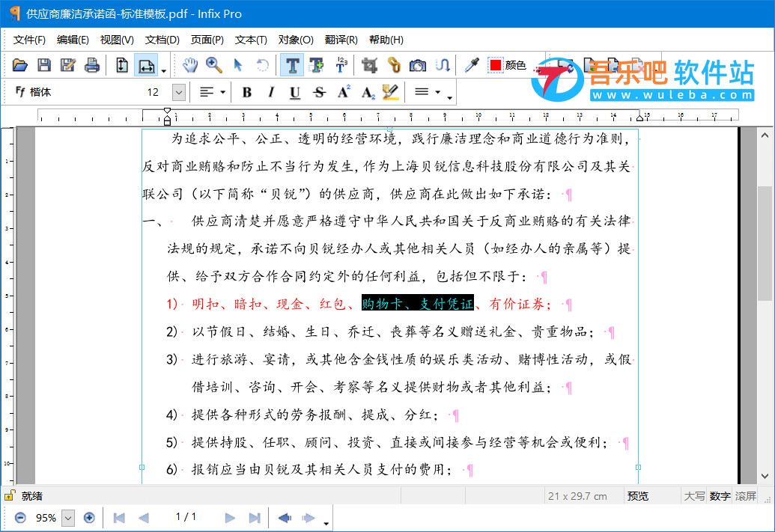Click the Save floppy disk icon
This screenshot has height=532, width=775.
[44, 65]
